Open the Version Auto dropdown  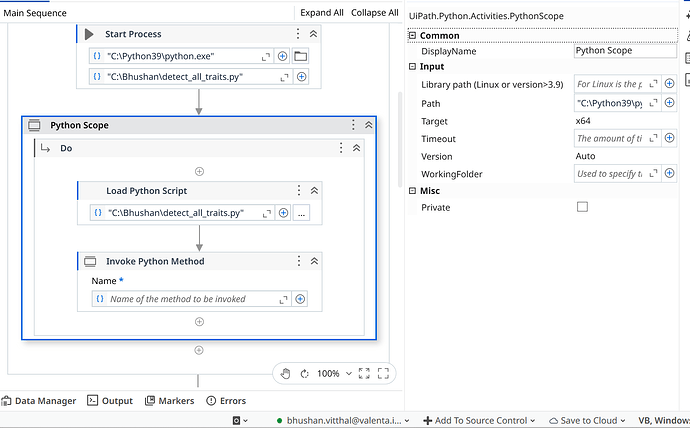625,156
